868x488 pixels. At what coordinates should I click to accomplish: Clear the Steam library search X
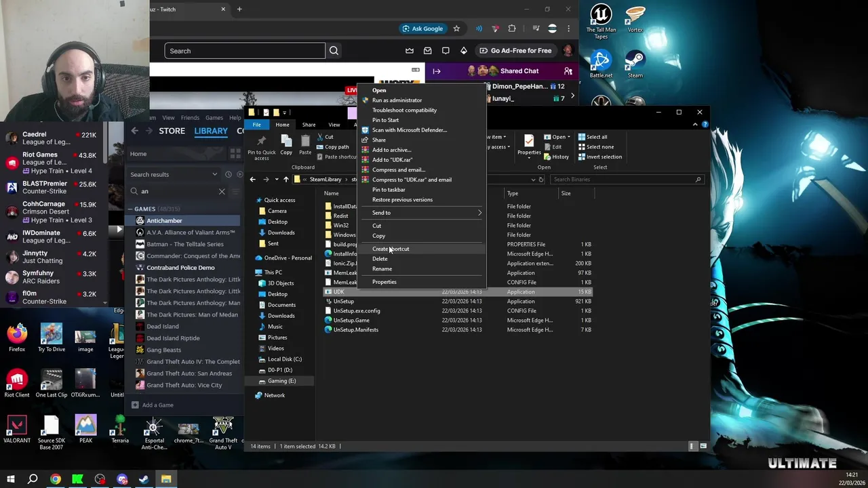222,192
